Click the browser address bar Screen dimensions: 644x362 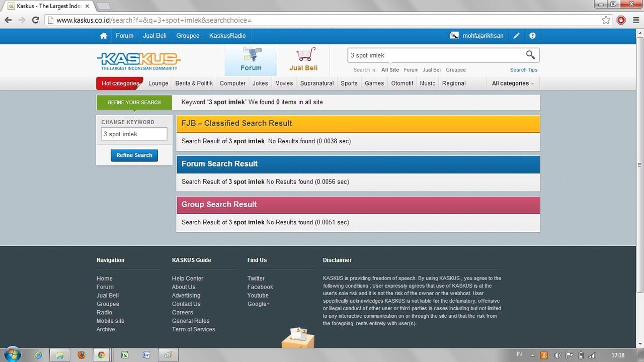[x=322, y=20]
